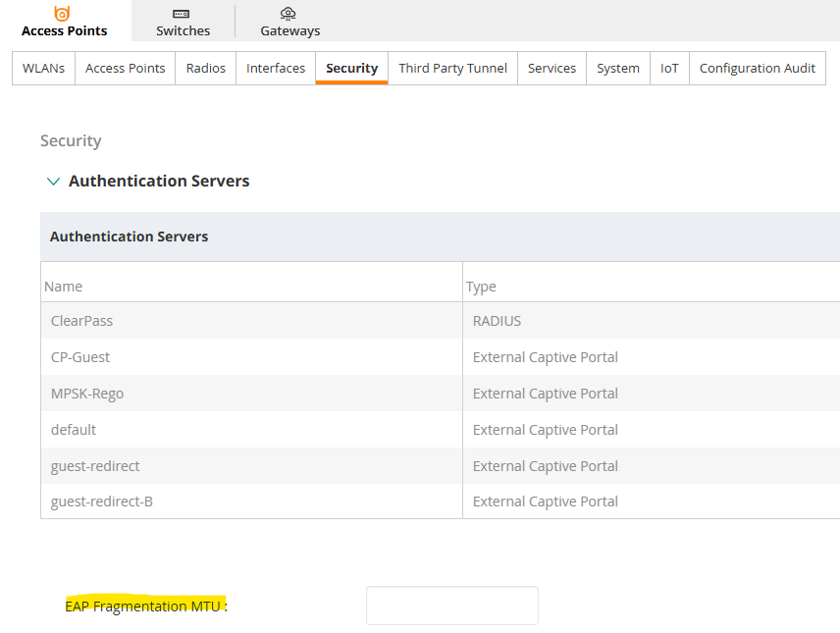This screenshot has height=633, width=840.
Task: Open the WLANs tab
Action: click(x=43, y=69)
